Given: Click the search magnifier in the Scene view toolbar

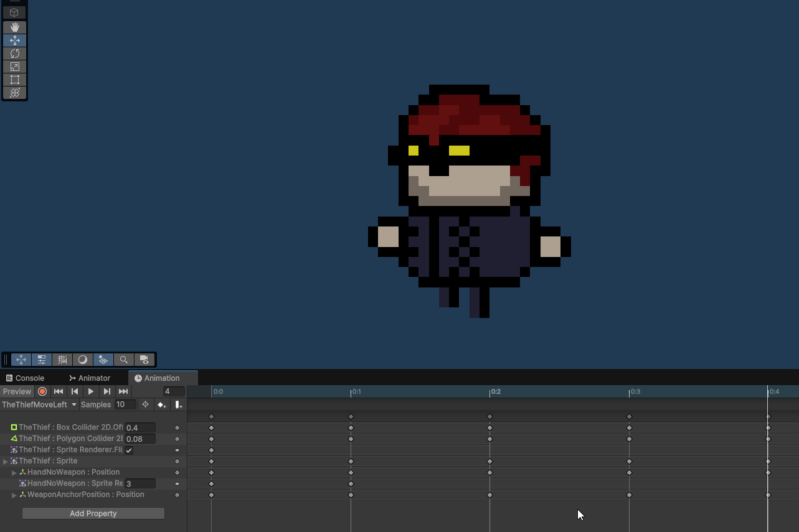Looking at the screenshot, I should point(124,359).
